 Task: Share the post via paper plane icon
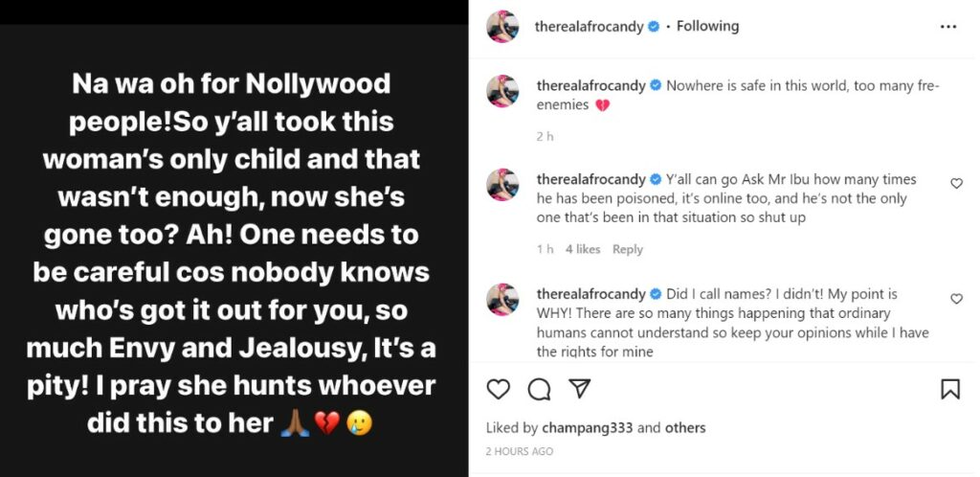tap(579, 389)
